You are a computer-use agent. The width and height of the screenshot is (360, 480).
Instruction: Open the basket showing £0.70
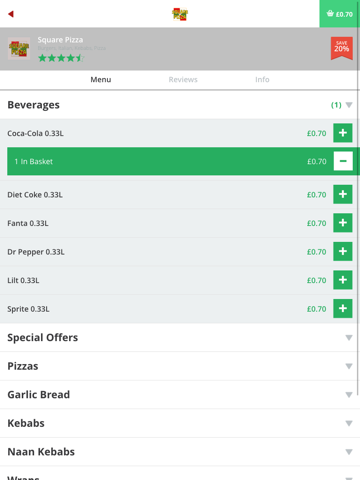(340, 14)
